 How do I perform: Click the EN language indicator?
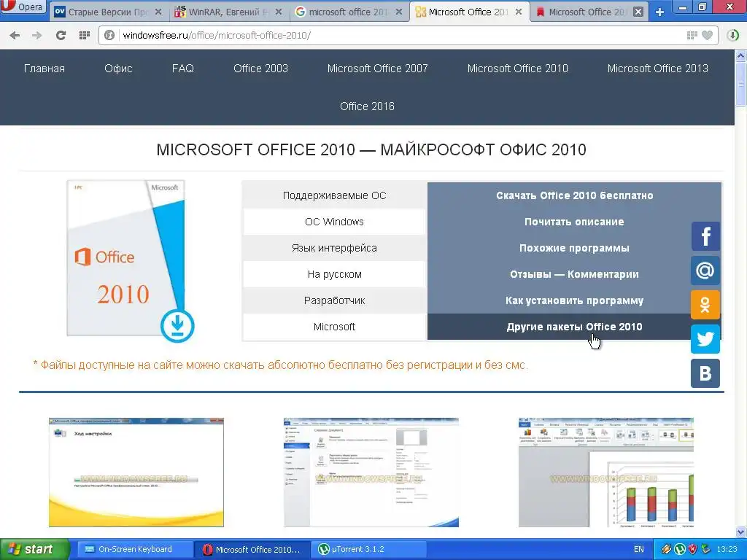pos(639,550)
